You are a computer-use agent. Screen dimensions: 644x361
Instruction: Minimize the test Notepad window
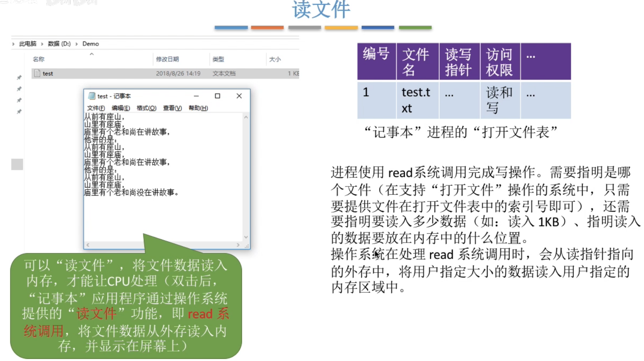[196, 96]
